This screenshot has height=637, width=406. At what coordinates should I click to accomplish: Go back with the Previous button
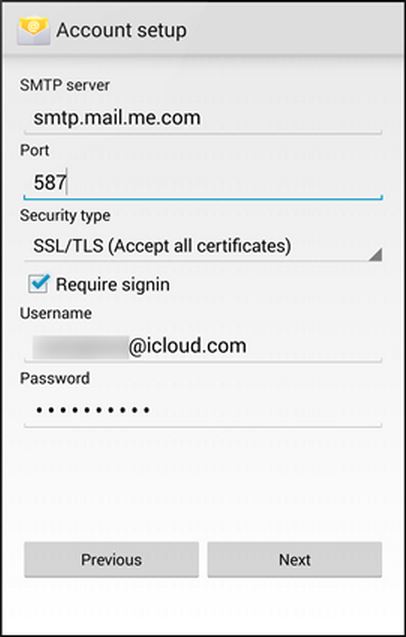(x=111, y=559)
